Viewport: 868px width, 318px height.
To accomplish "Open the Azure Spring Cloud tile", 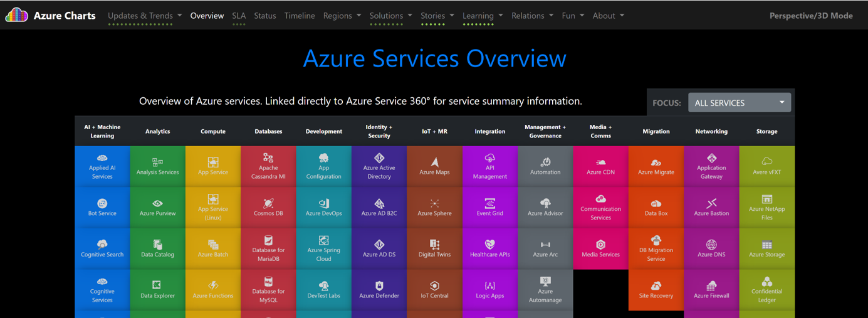I will pos(324,249).
